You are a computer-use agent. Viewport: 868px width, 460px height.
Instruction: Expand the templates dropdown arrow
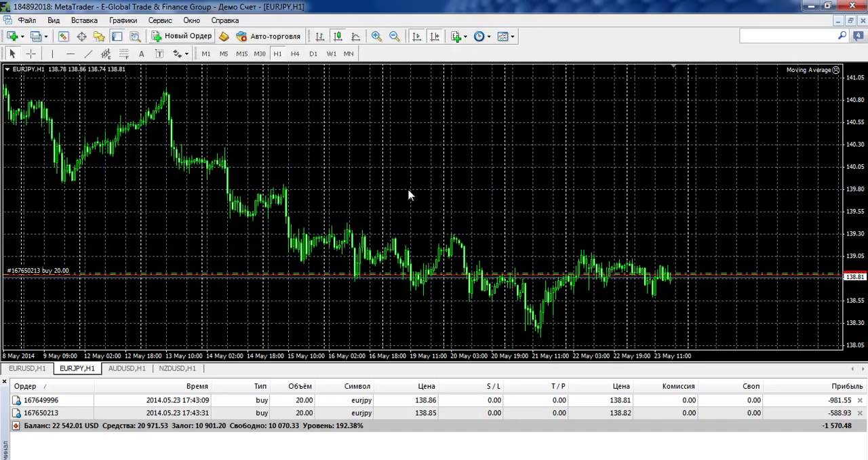click(512, 37)
